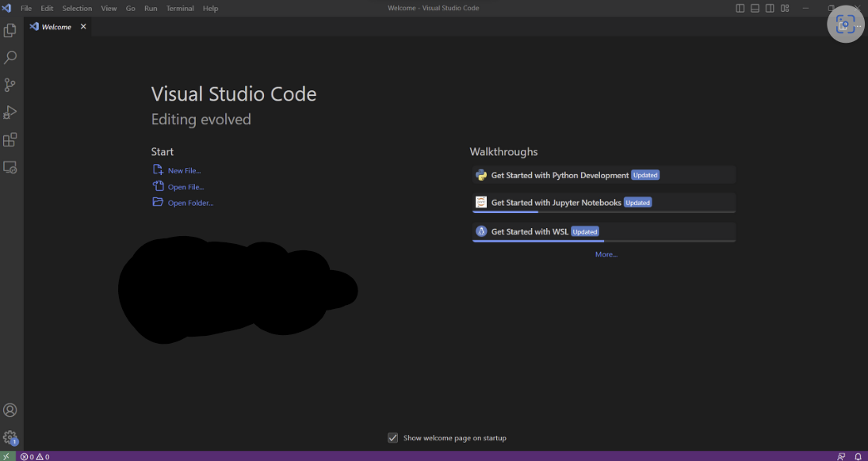Open the Search view in activity bar
The height and width of the screenshot is (461, 868).
[10, 58]
